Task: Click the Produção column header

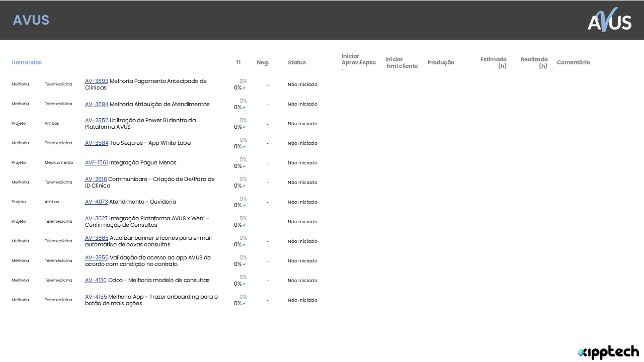Action: pos(441,62)
